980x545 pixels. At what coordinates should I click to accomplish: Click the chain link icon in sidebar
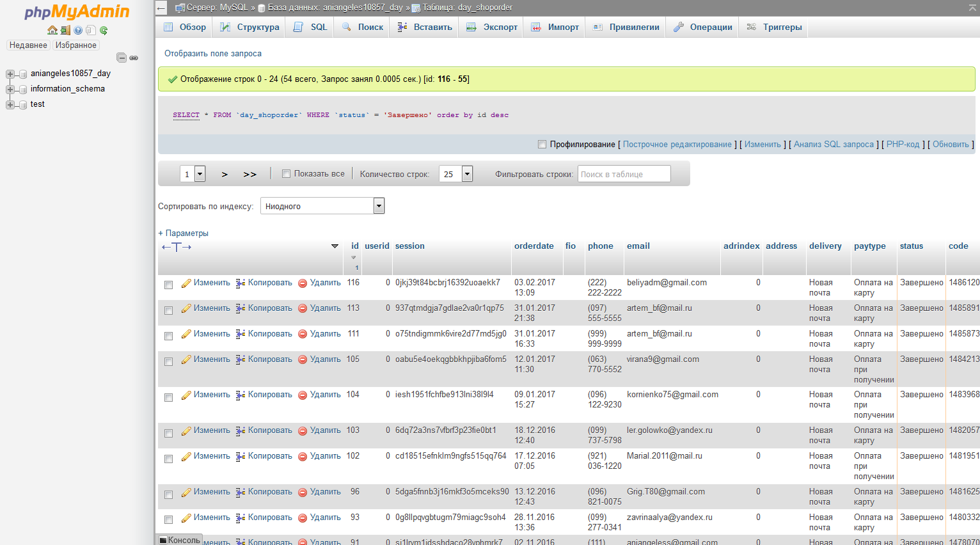tap(134, 58)
